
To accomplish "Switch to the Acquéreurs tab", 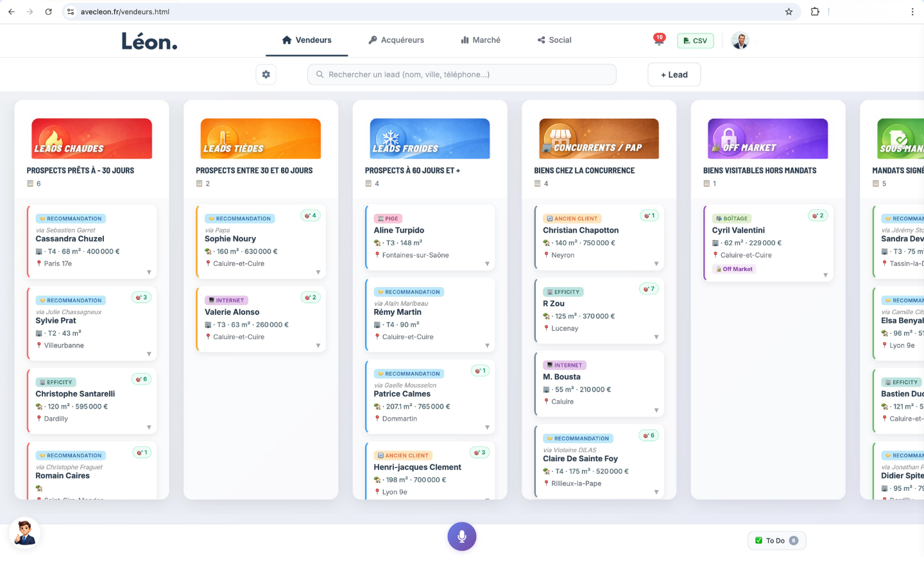I will pyautogui.click(x=396, y=40).
